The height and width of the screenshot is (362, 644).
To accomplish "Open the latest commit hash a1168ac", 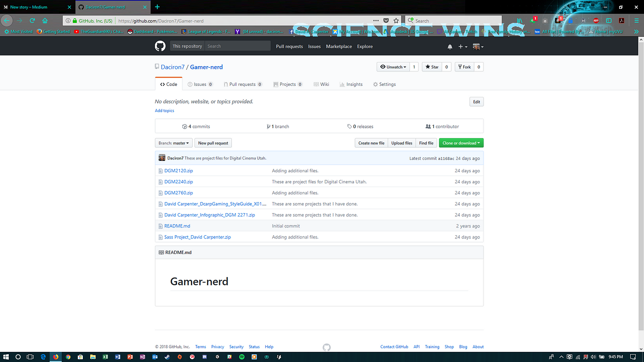I will click(x=446, y=158).
